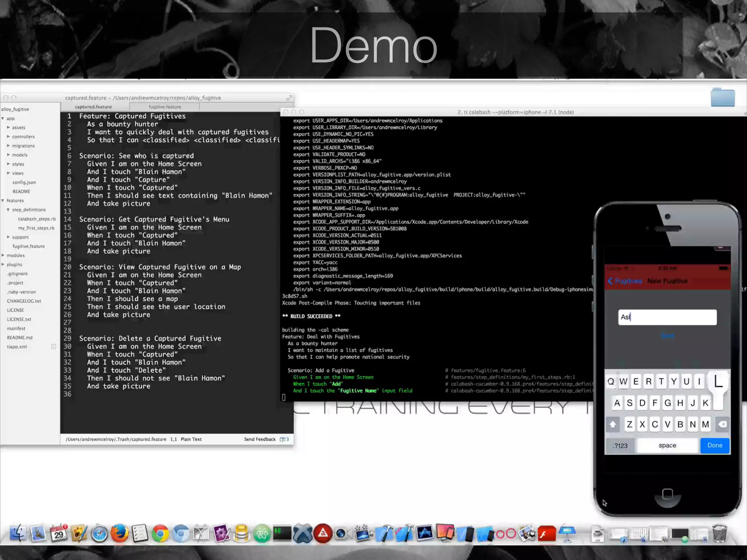Screen dimensions: 747x560
Task: Expand the assets folder in sidebar
Action: click(8, 128)
